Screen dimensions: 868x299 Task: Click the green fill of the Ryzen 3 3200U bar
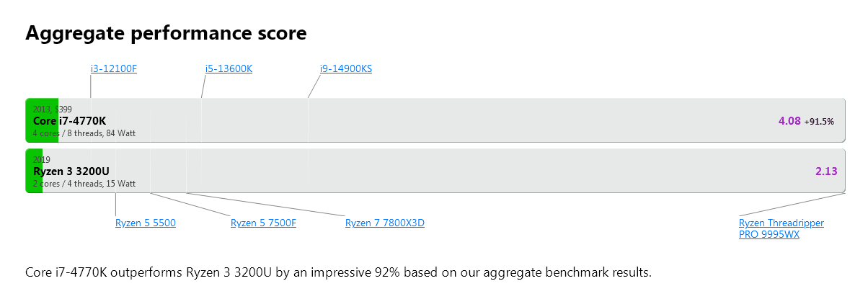click(x=34, y=171)
